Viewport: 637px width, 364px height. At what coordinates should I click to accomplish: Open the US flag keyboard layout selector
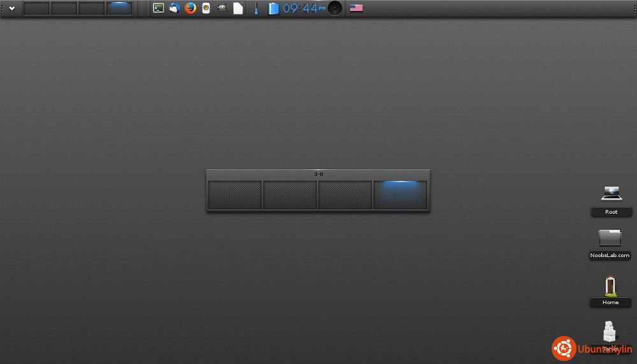click(x=356, y=8)
